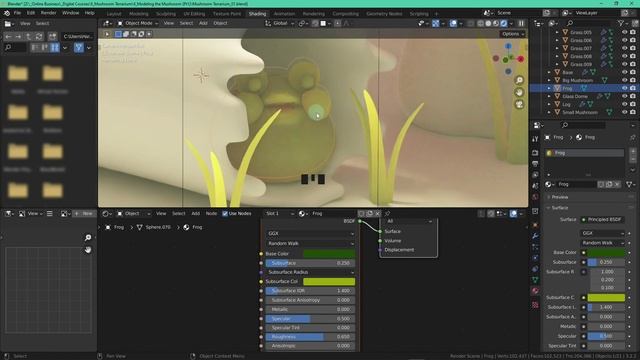Open the node editor Add menu

pyautogui.click(x=196, y=213)
